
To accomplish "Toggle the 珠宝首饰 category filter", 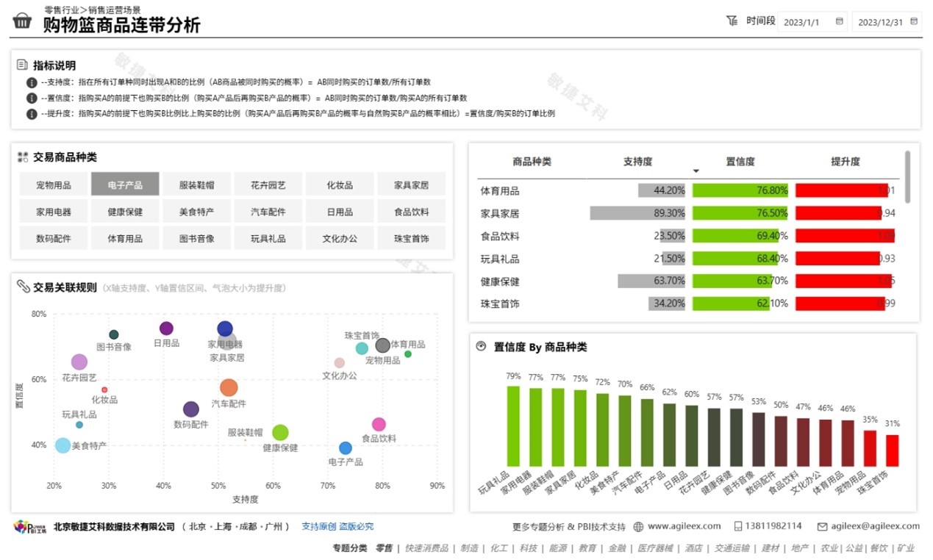I will tap(411, 237).
